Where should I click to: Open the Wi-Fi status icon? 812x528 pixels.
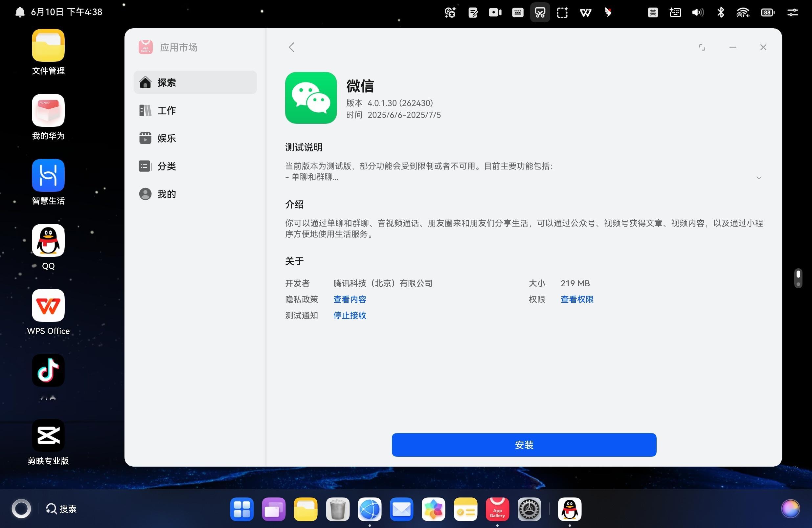click(743, 12)
